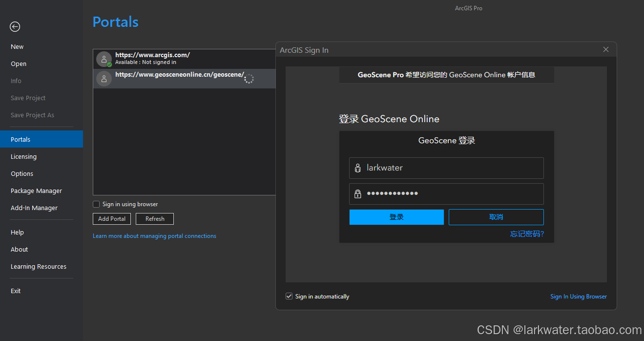Open the New menu item
This screenshot has height=341, width=644.
[x=17, y=47]
